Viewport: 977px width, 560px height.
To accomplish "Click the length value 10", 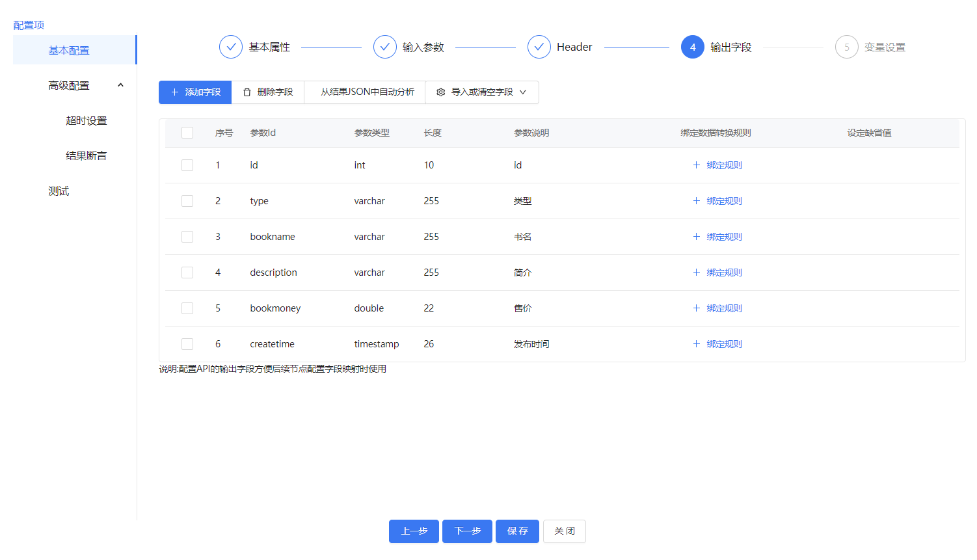I will (x=429, y=165).
